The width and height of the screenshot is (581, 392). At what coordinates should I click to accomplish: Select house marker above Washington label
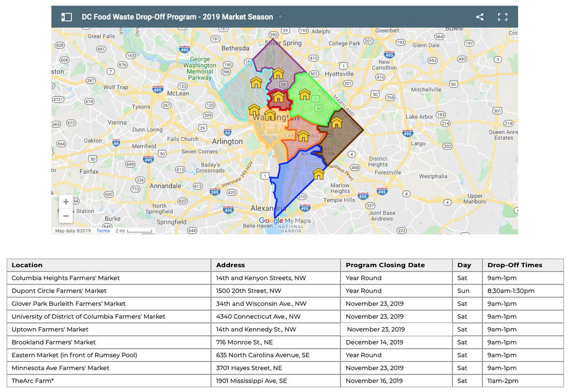pyautogui.click(x=270, y=115)
